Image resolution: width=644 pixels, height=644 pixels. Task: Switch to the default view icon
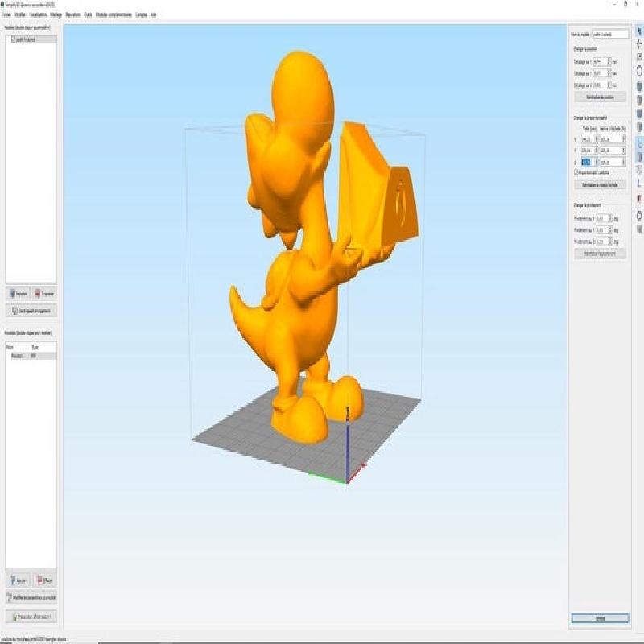click(x=638, y=87)
